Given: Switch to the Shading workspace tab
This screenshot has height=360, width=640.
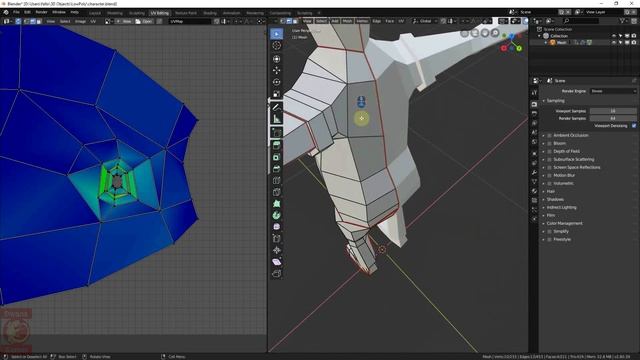Looking at the screenshot, I should [210, 13].
